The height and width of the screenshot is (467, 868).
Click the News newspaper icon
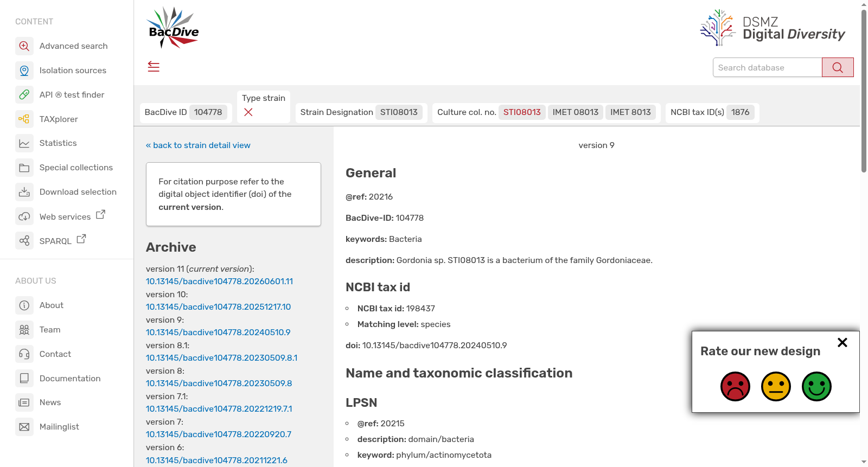[24, 402]
